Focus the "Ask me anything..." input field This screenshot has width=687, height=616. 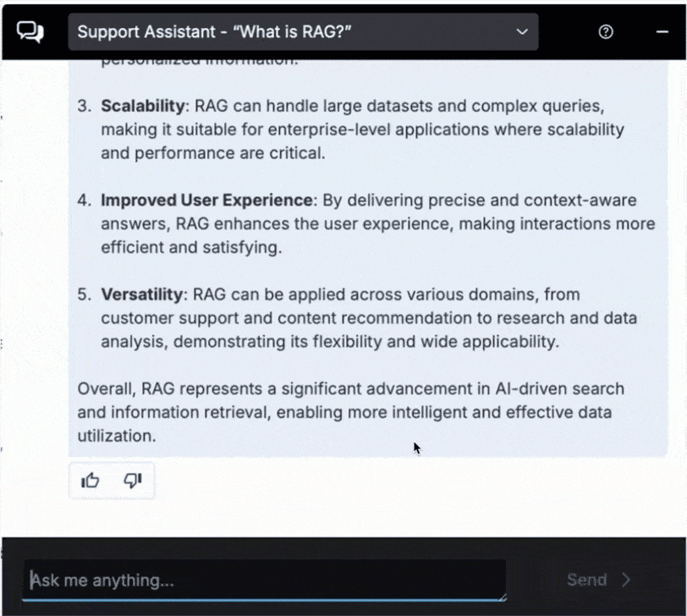tap(265, 580)
